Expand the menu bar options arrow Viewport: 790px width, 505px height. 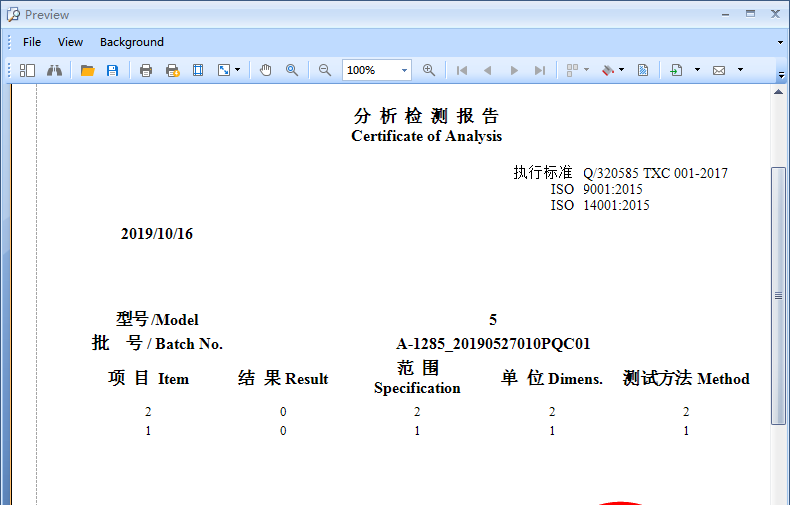780,43
